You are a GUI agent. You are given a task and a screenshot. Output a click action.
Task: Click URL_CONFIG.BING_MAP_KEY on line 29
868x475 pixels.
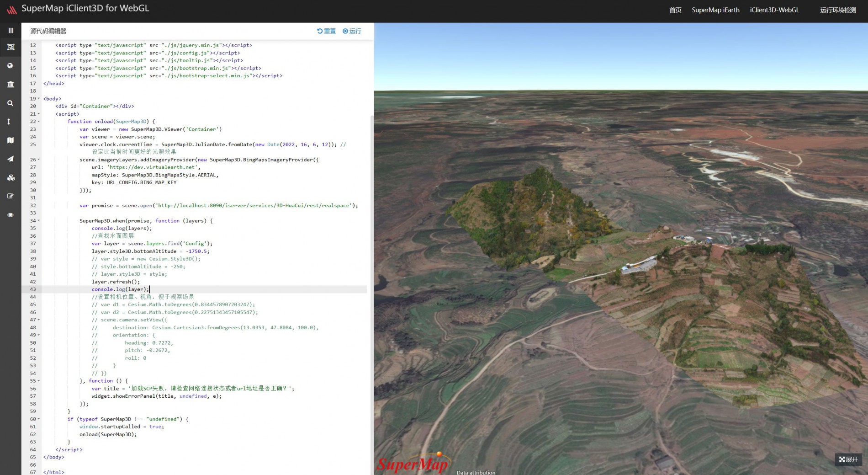(142, 182)
